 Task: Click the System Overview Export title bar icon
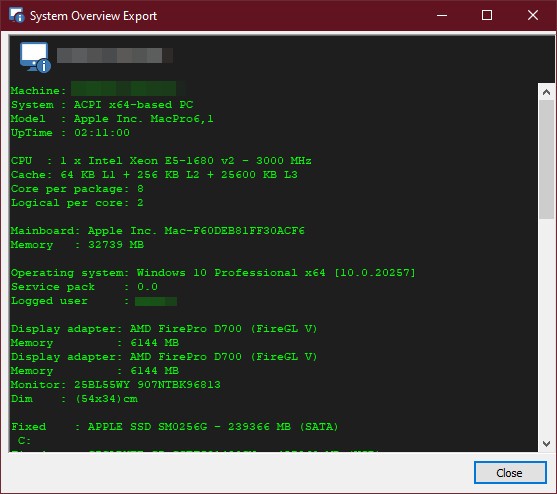tap(16, 15)
